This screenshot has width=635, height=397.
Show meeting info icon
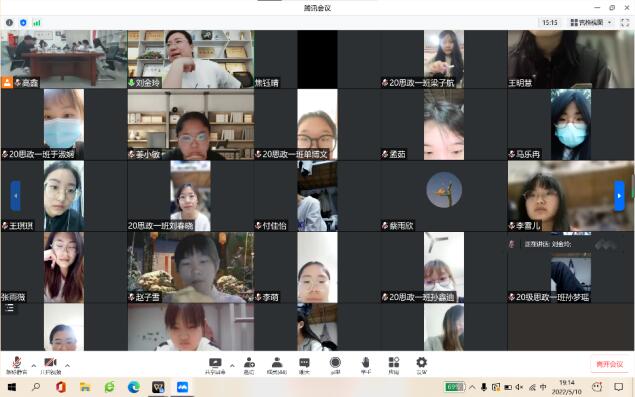coord(9,23)
